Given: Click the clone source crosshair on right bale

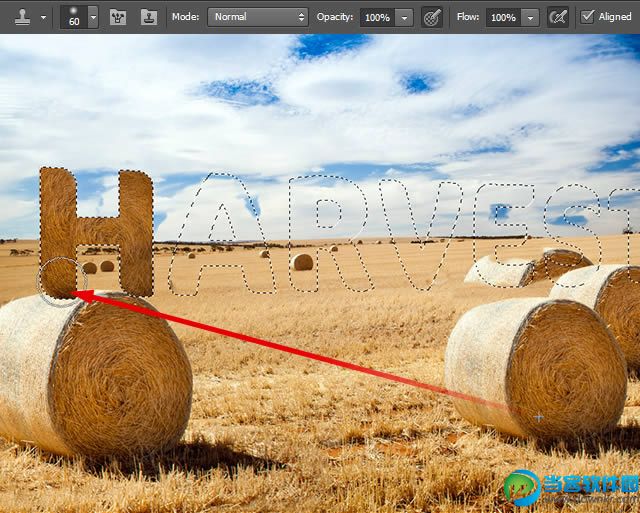Looking at the screenshot, I should pyautogui.click(x=539, y=418).
